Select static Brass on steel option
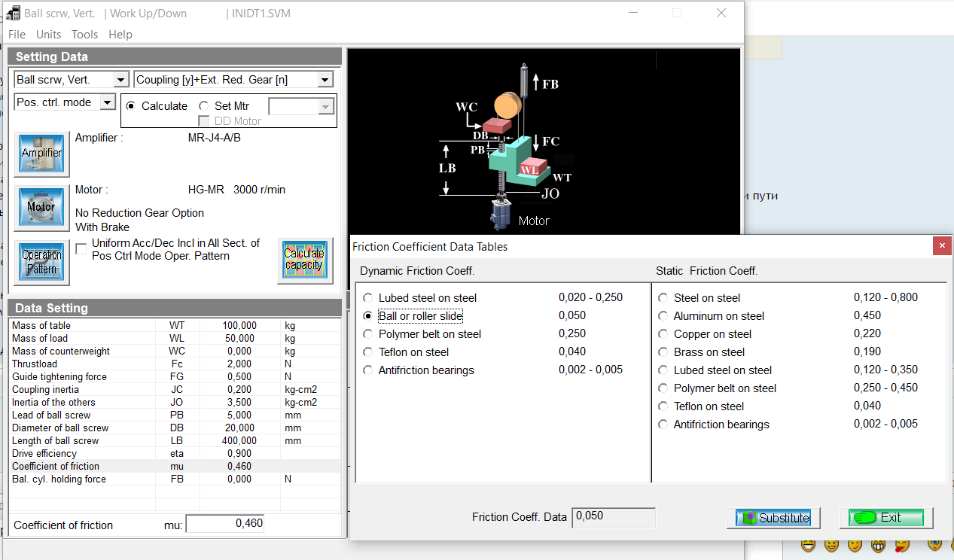 pos(663,352)
